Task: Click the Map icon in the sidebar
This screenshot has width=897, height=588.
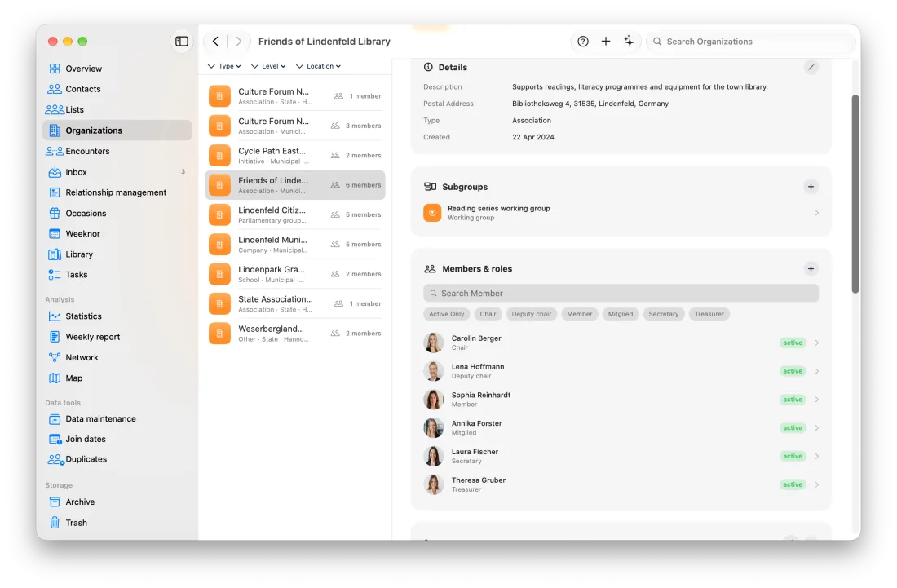Action: coord(55,378)
